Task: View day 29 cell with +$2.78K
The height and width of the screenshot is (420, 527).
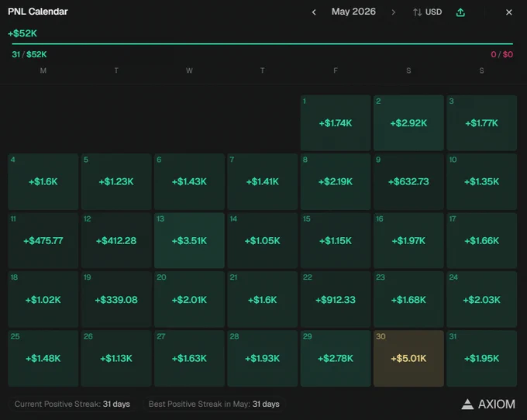Action: coord(336,359)
